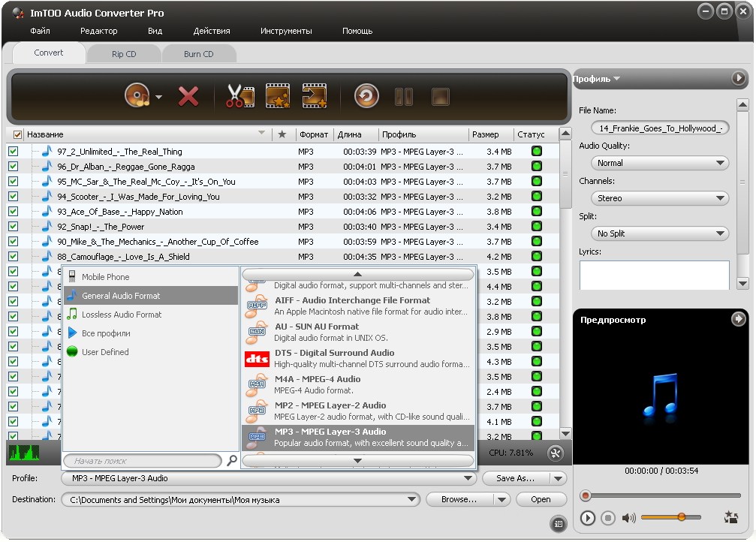Open the Split dropdown set to No Split
756x542 pixels.
pyautogui.click(x=660, y=233)
